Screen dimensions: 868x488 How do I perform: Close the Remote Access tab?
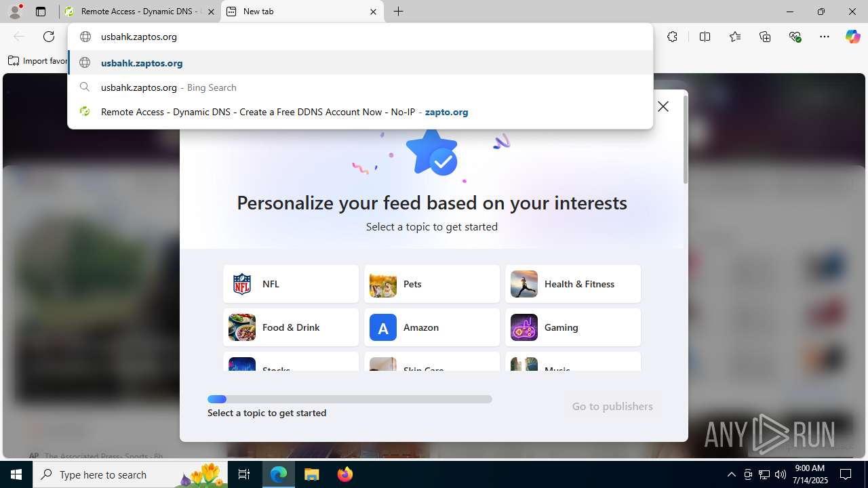pos(211,12)
